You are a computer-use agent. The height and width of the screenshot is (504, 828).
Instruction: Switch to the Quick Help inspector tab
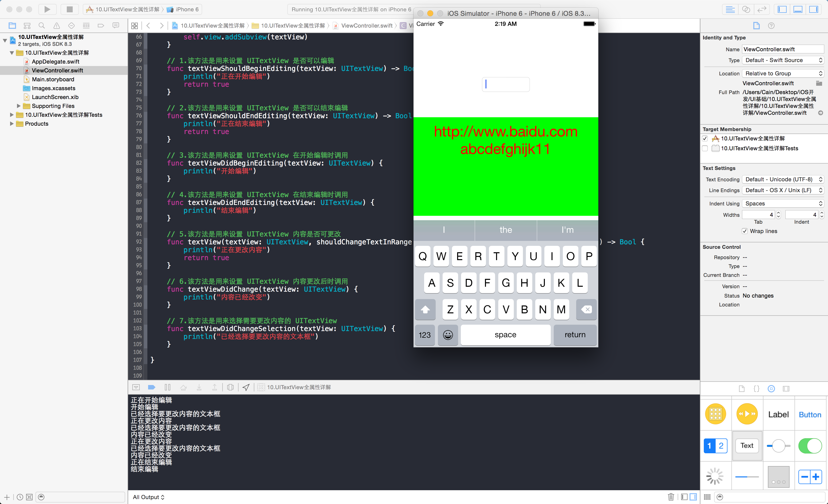click(x=771, y=26)
